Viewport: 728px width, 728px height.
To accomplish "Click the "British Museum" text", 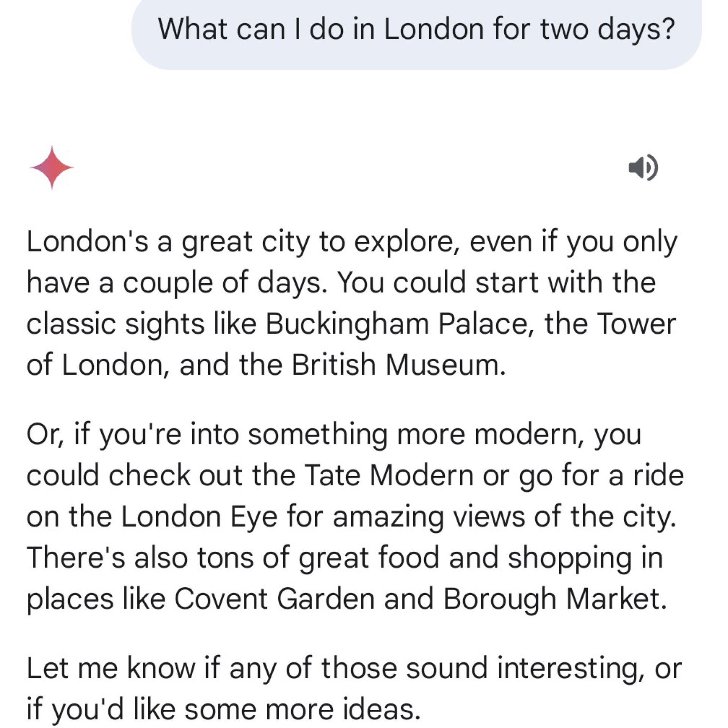I will coord(398,365).
